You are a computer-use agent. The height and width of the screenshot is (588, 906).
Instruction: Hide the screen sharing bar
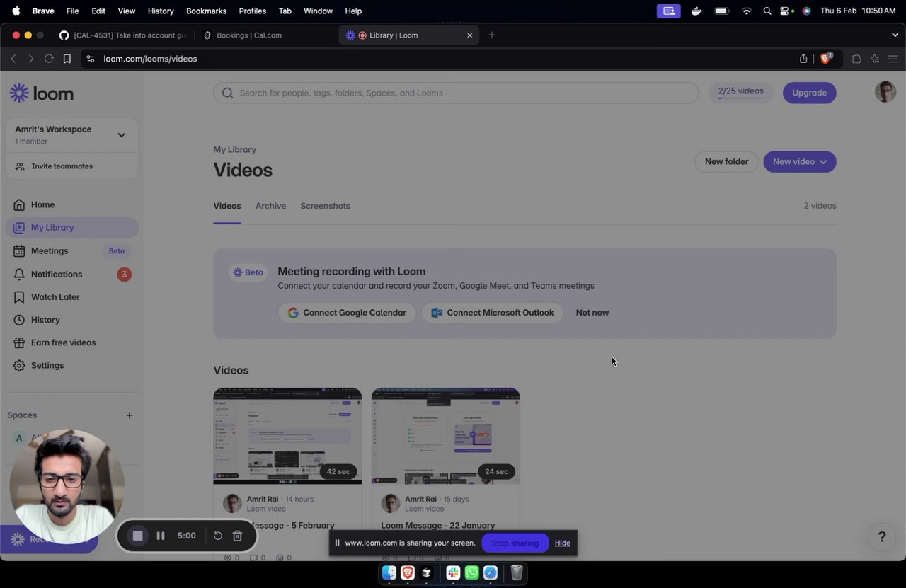[x=563, y=543]
